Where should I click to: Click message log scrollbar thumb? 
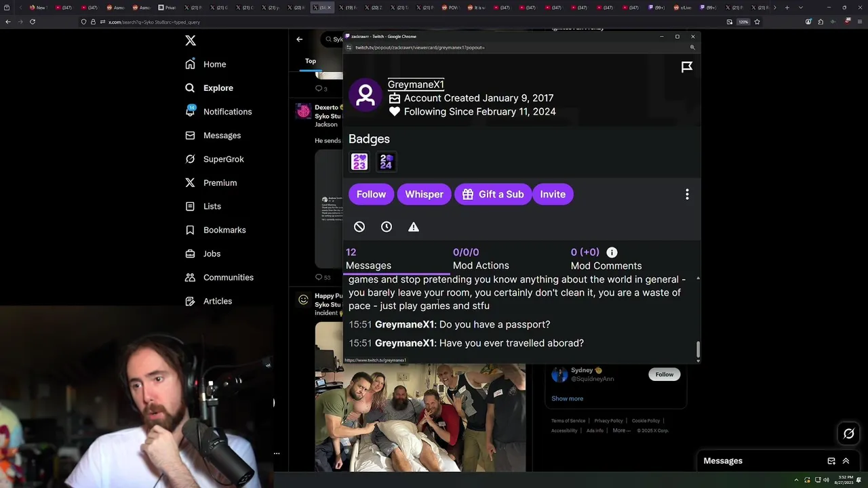(x=698, y=350)
